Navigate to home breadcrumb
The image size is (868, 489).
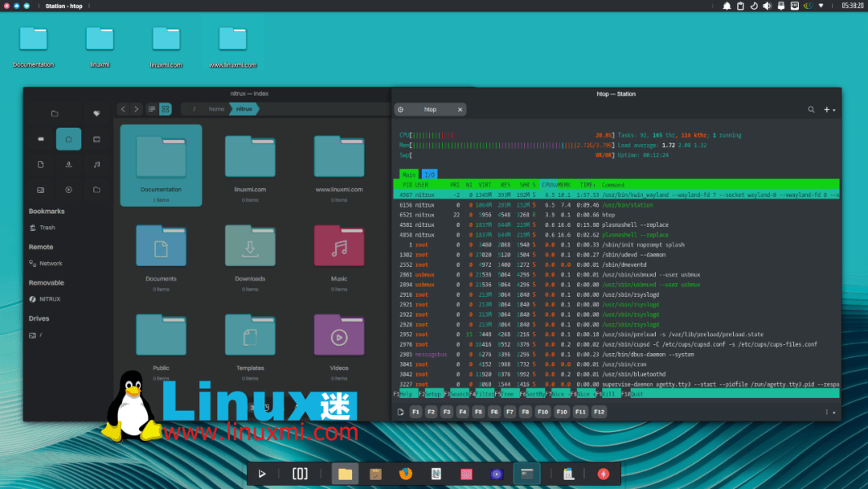coord(216,109)
